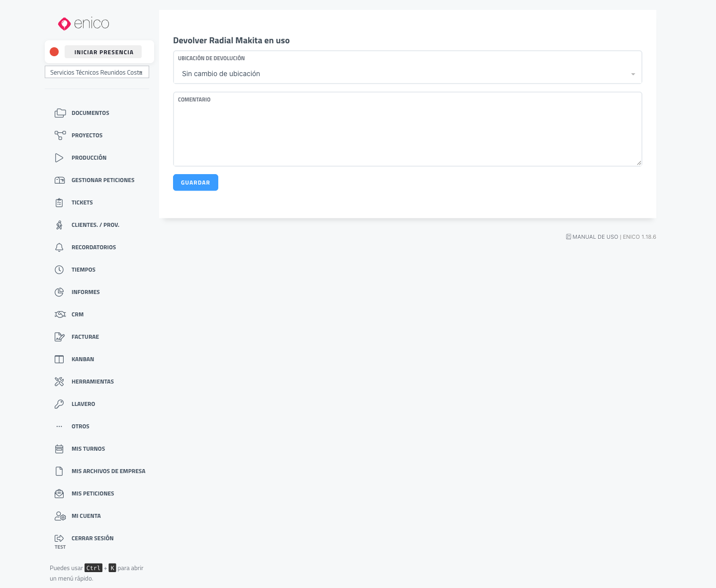This screenshot has width=716, height=588.
Task: Click the ENICO 1.18.6 version text
Action: click(639, 237)
